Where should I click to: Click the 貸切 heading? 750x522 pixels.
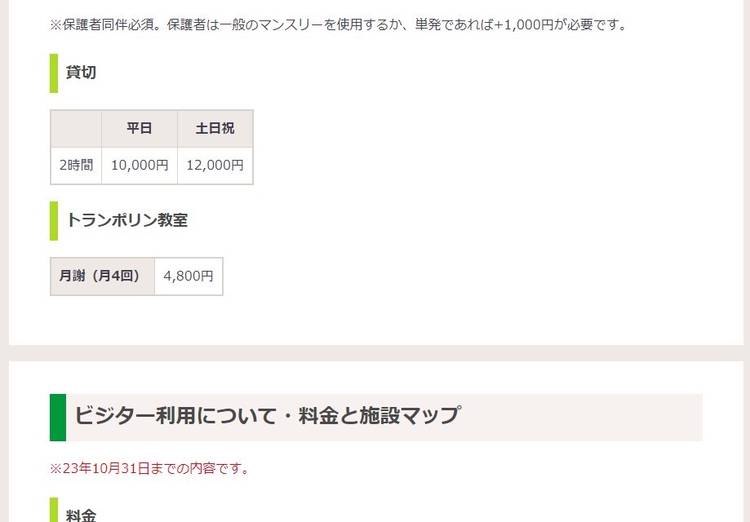coord(81,72)
